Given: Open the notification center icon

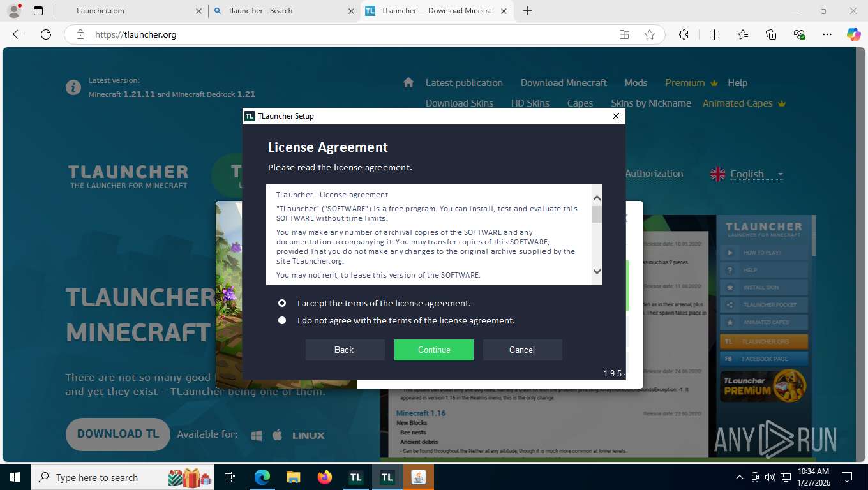Looking at the screenshot, I should click(847, 477).
